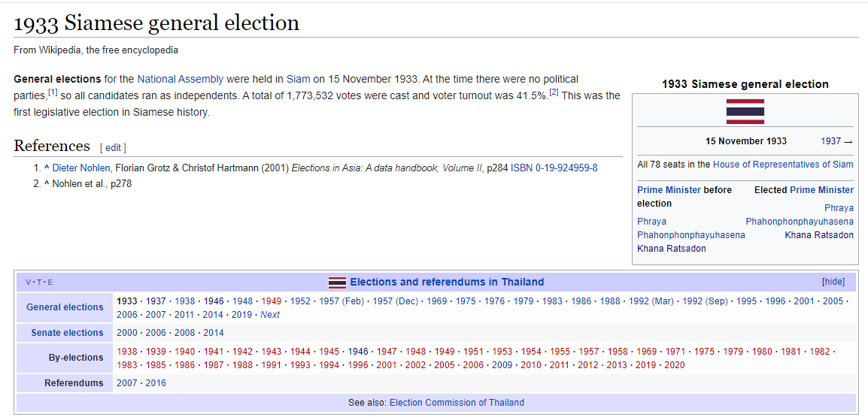This screenshot has height=417, width=868.
Task: Open the ISBN 0-19-924959-8 link
Action: 554,168
